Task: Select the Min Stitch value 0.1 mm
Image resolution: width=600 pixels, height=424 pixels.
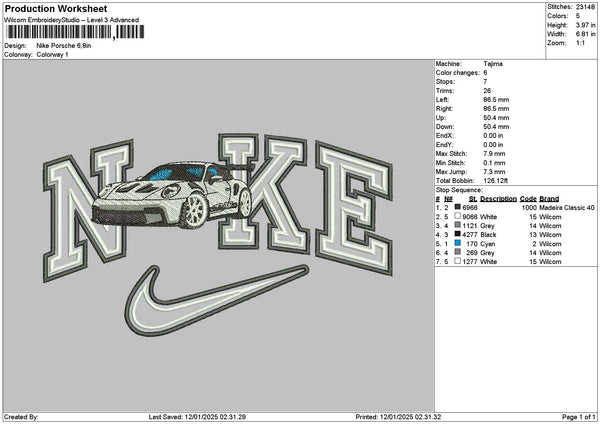Action: coord(494,163)
